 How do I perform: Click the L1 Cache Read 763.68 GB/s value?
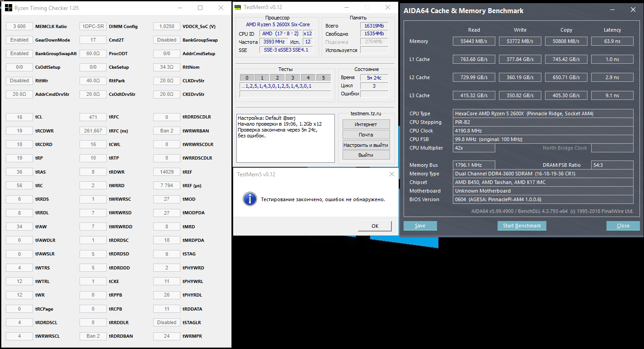[x=474, y=59]
